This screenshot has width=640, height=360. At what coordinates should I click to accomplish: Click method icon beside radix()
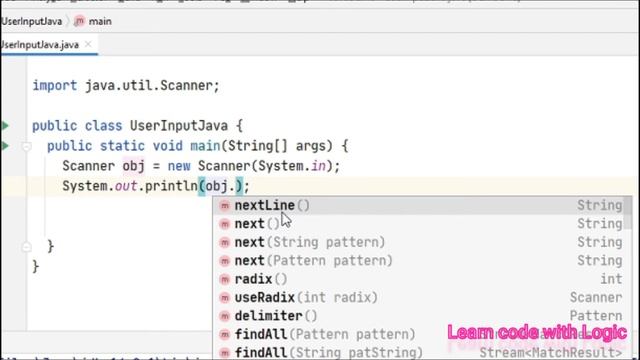[224, 279]
